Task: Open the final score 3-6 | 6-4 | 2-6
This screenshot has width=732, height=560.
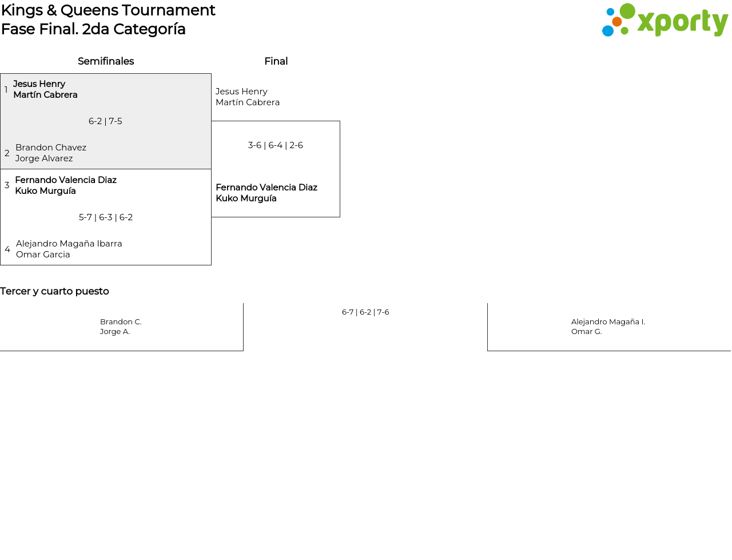Action: [x=276, y=145]
